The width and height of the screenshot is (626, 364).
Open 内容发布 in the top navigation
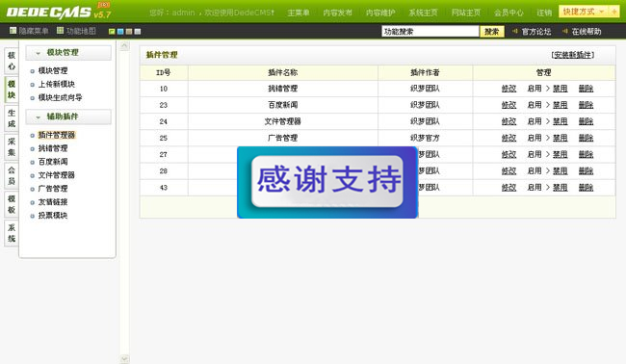coord(338,13)
